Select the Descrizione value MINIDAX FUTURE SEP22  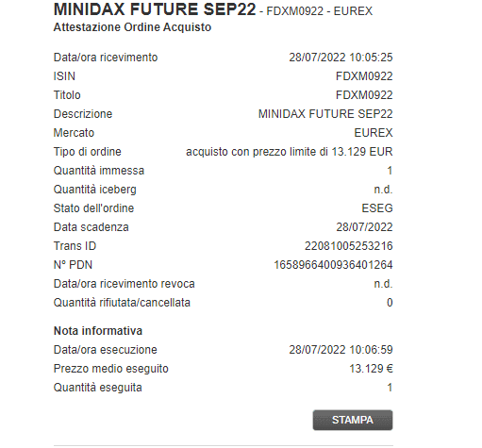325,114
